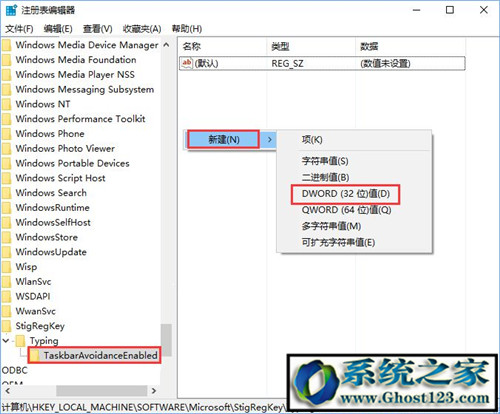Collapse the Typing tree node

6,341
